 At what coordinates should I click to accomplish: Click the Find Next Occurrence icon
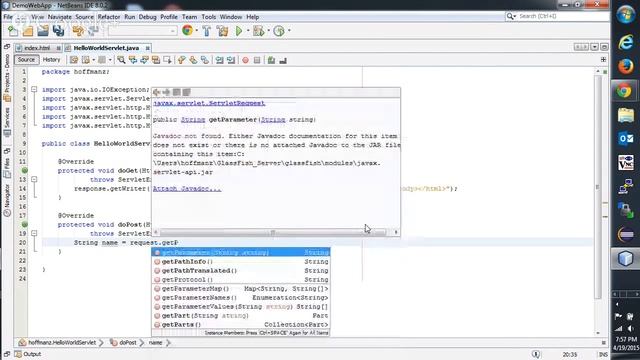144,60
